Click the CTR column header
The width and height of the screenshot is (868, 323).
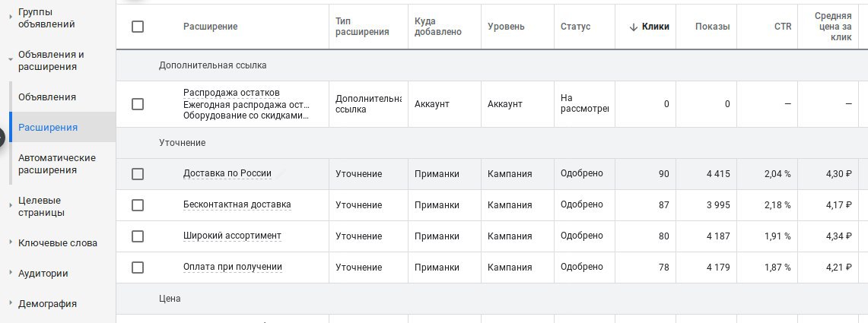click(783, 27)
